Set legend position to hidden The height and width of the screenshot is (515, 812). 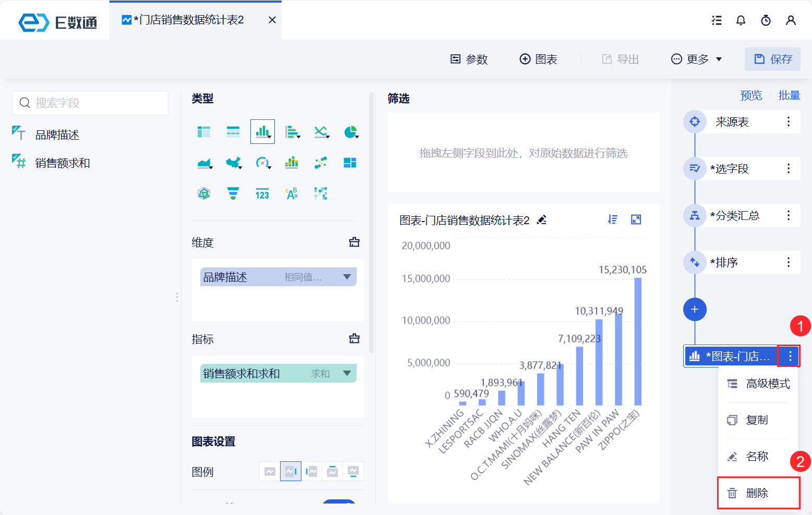pyautogui.click(x=270, y=471)
